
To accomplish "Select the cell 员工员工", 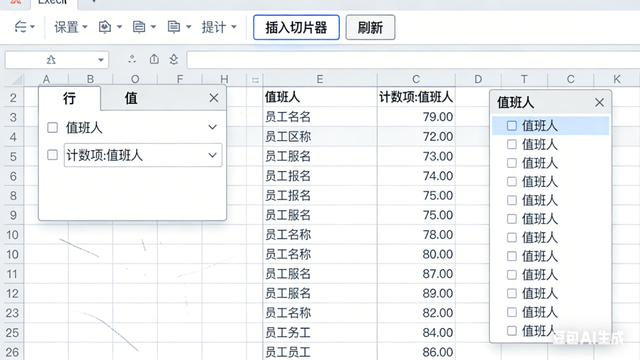I will pyautogui.click(x=320, y=352).
